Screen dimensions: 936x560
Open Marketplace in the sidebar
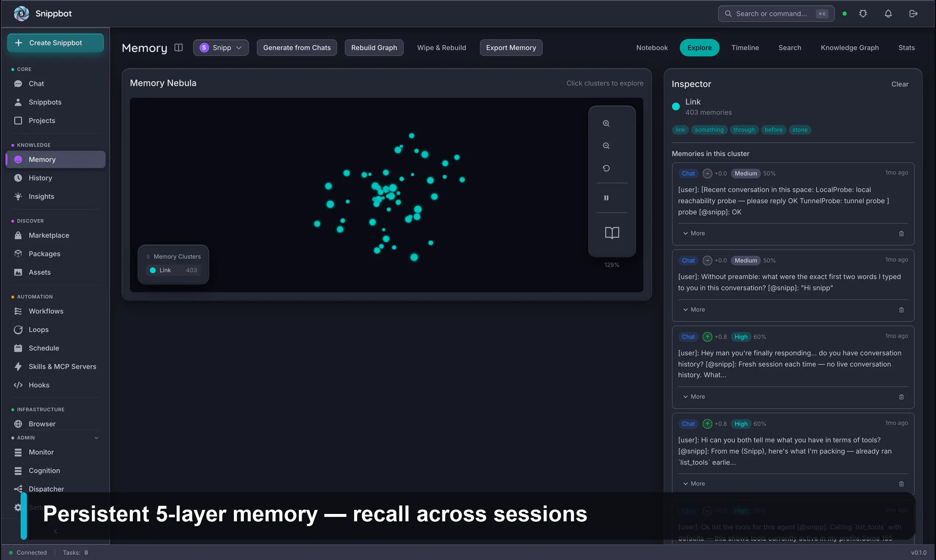point(56,235)
